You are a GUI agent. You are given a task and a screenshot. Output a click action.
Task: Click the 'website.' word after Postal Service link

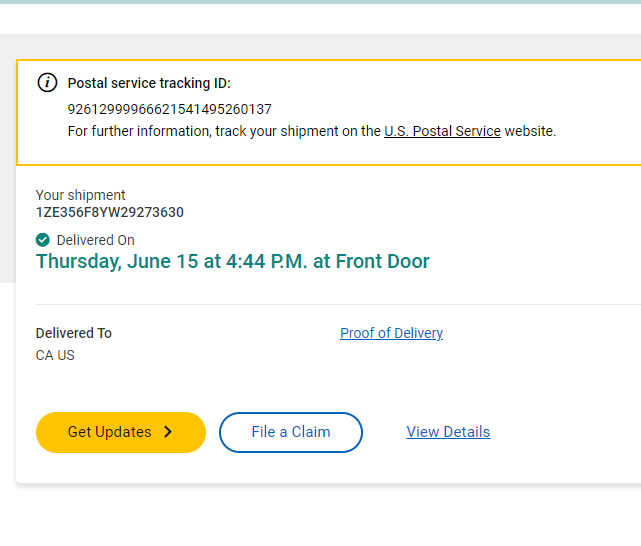[x=530, y=131]
